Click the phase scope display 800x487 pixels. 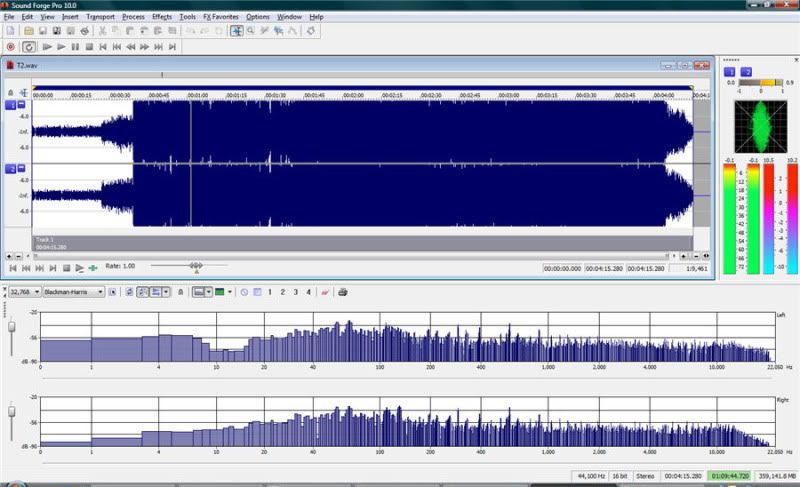(x=761, y=127)
